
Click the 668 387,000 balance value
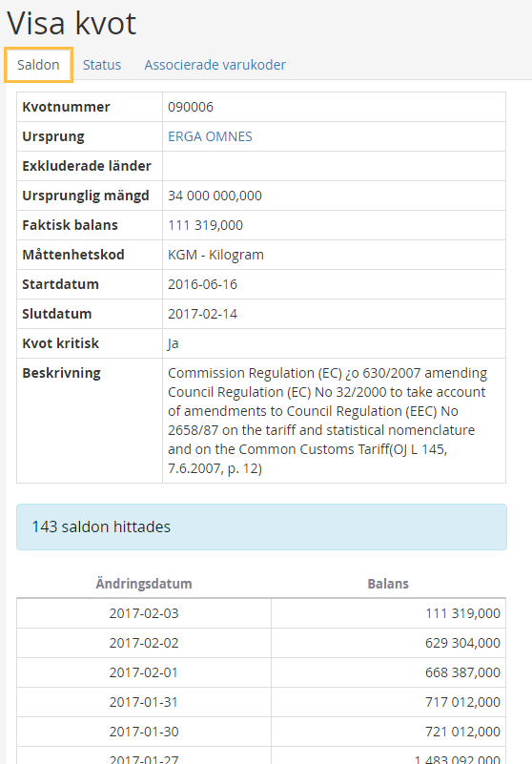tap(462, 672)
